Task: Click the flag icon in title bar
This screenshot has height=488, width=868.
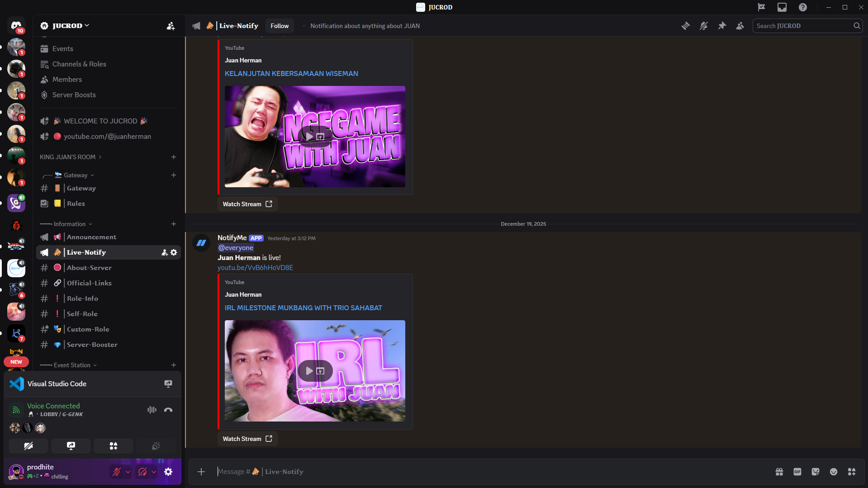Action: coord(762,7)
